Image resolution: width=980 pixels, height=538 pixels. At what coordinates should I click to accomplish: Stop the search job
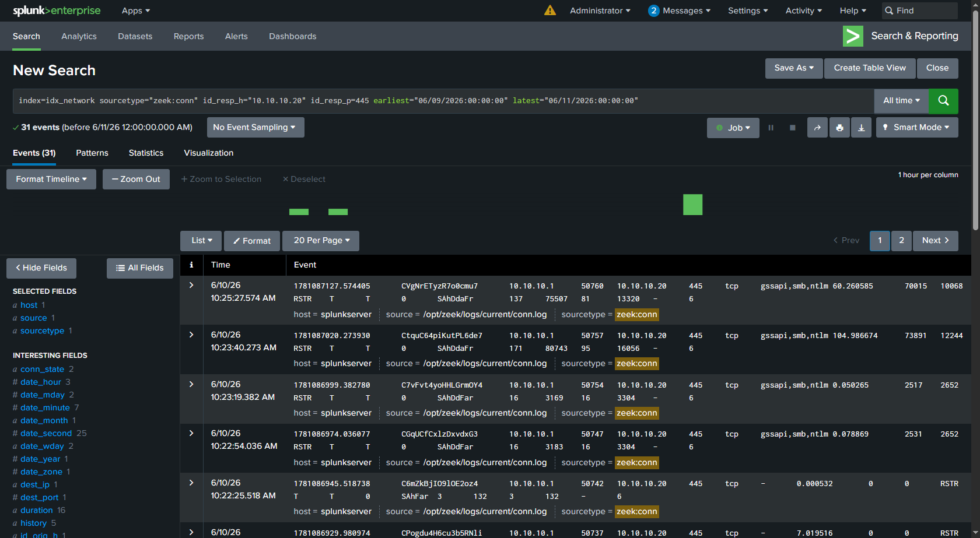coord(792,128)
